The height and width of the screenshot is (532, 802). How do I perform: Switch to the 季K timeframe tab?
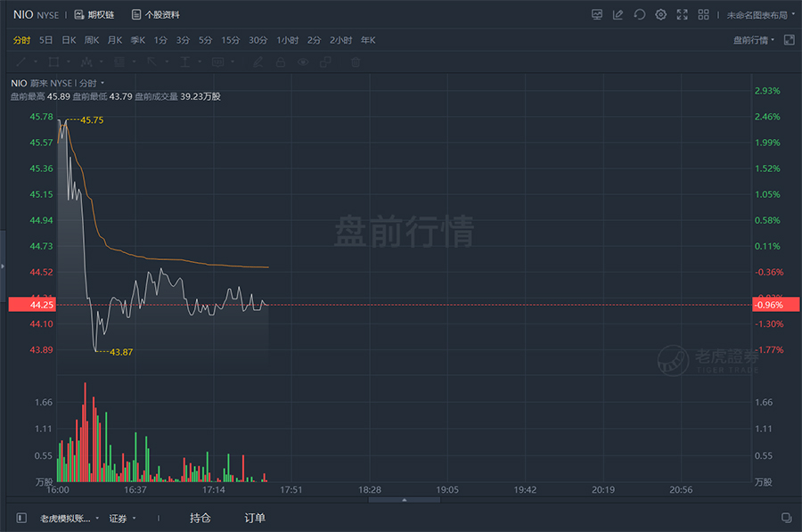(138, 40)
